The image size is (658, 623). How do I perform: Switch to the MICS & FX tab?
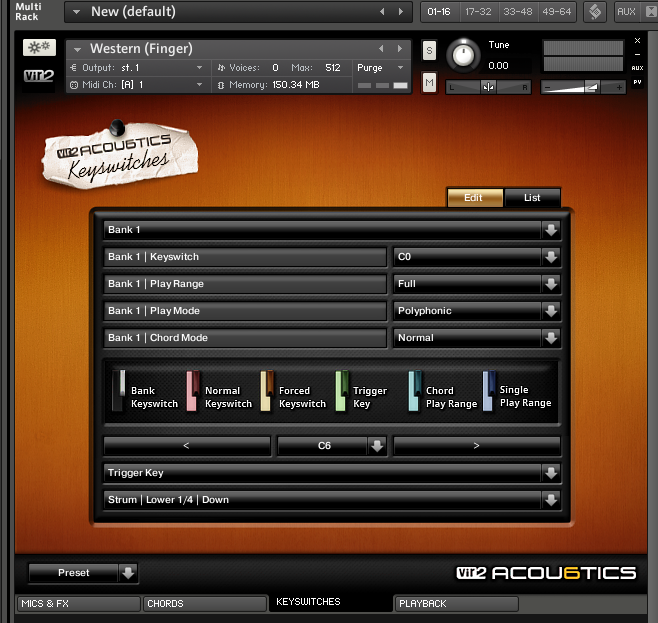78,604
